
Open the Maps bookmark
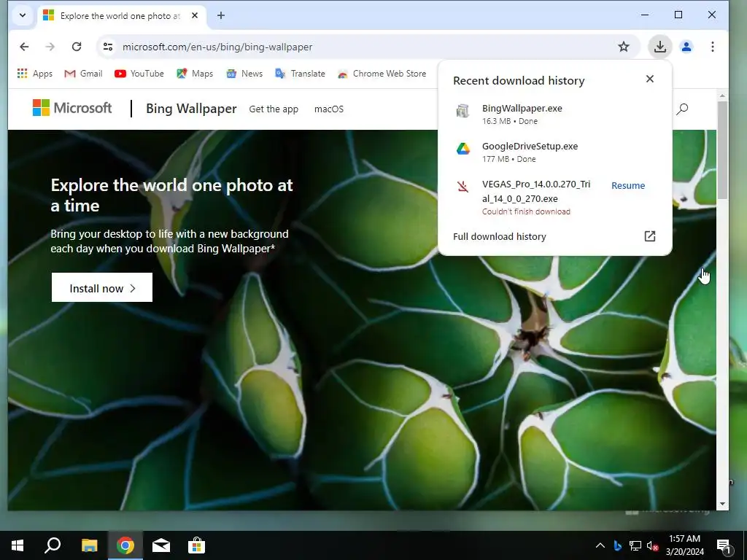[195, 74]
